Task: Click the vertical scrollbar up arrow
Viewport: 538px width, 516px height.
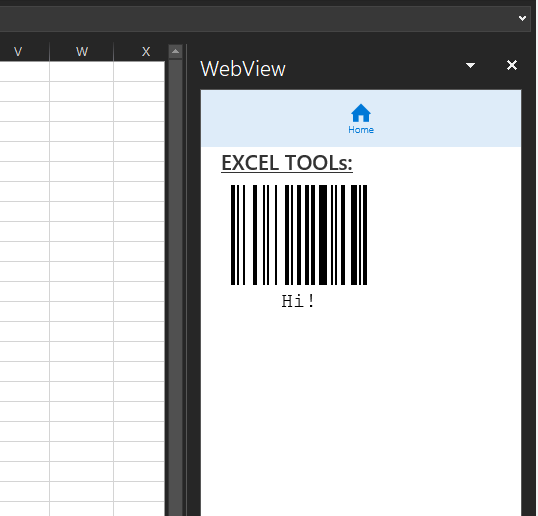Action: pos(175,52)
